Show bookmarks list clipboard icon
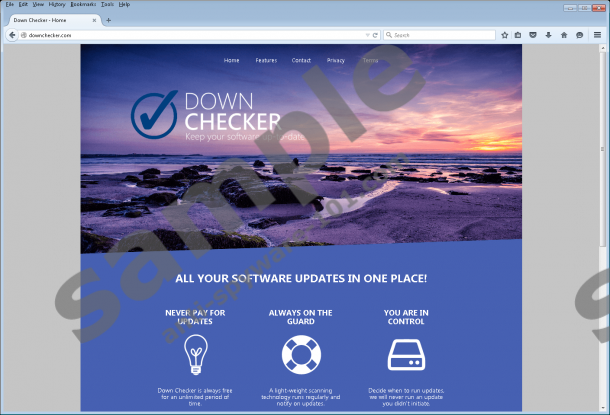Screen dimensions: 610x415 coord(518,34)
